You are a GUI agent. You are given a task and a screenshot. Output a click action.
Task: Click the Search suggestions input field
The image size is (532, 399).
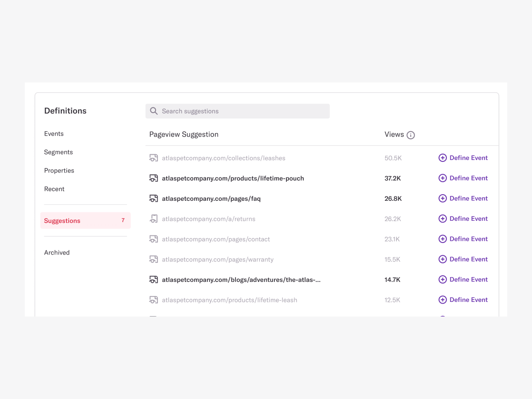pyautogui.click(x=237, y=111)
